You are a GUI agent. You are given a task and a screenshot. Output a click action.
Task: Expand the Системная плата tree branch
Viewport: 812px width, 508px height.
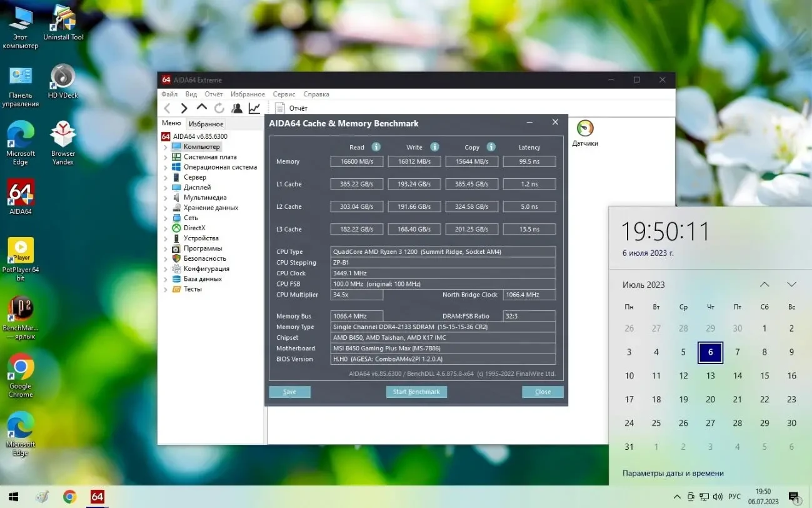click(x=165, y=156)
